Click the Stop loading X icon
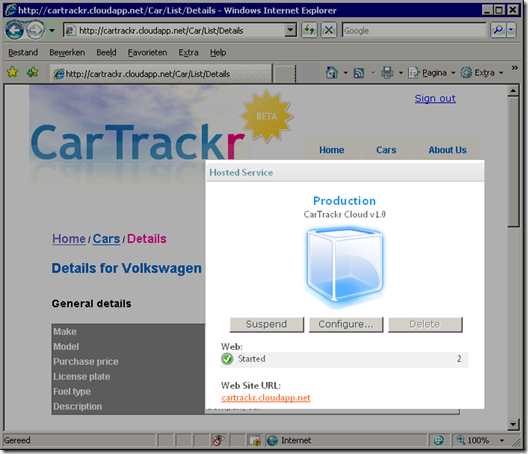Image resolution: width=528 pixels, height=454 pixels. [329, 31]
